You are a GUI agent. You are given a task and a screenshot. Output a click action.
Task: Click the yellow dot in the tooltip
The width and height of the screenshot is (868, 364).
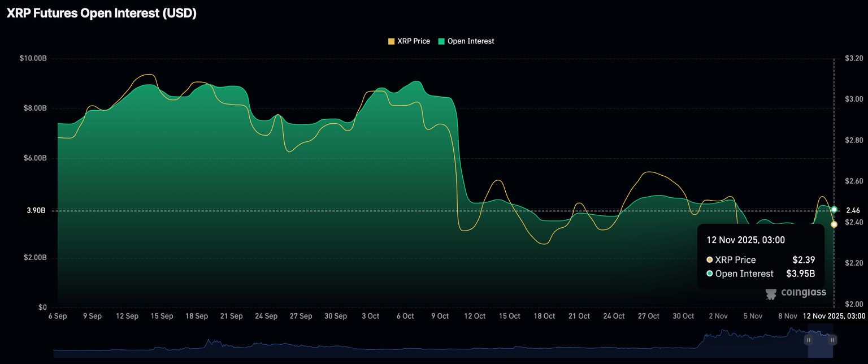point(710,260)
